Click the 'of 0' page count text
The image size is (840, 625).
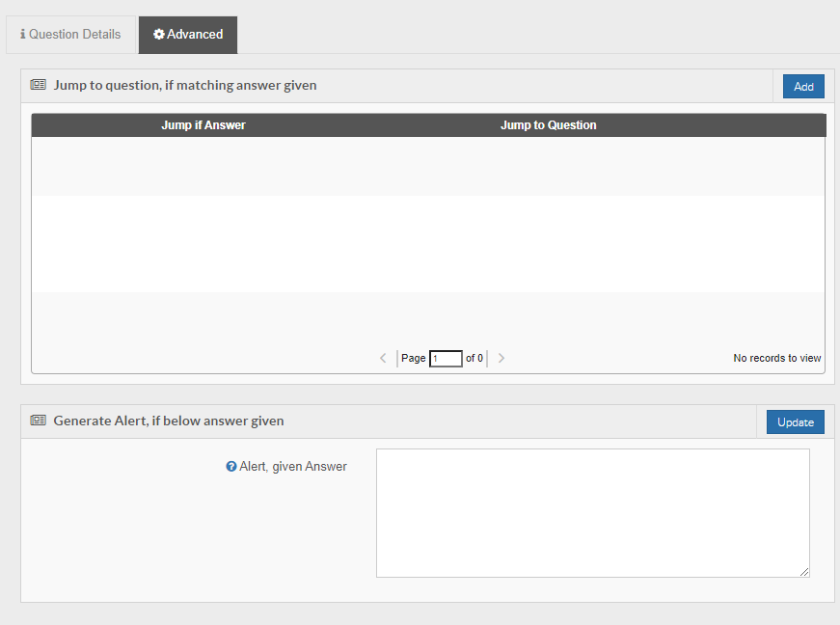coord(474,358)
